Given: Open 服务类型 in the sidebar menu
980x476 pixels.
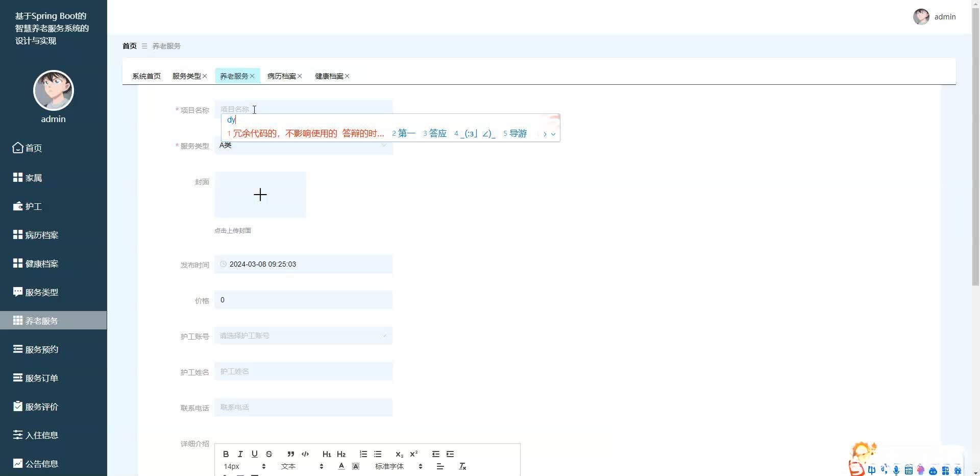Looking at the screenshot, I should click(x=54, y=292).
